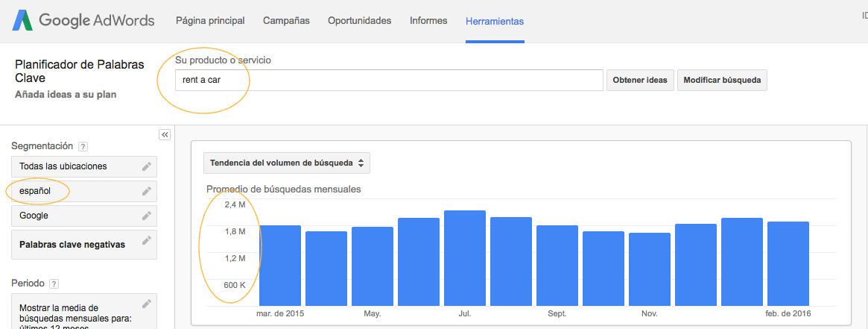
Task: Go to Campañas tab
Action: 286,20
